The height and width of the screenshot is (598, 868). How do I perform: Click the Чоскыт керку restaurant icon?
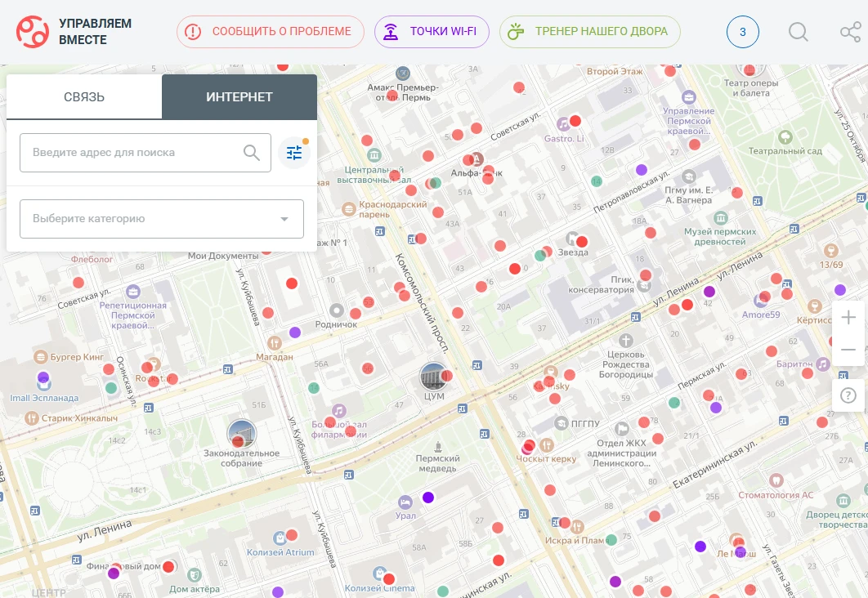click(x=546, y=444)
